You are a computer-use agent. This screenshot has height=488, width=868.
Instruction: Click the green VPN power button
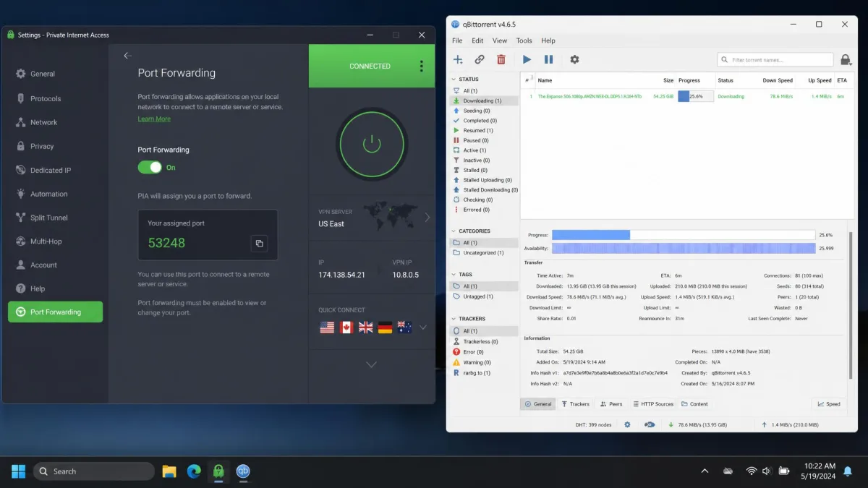tap(371, 144)
